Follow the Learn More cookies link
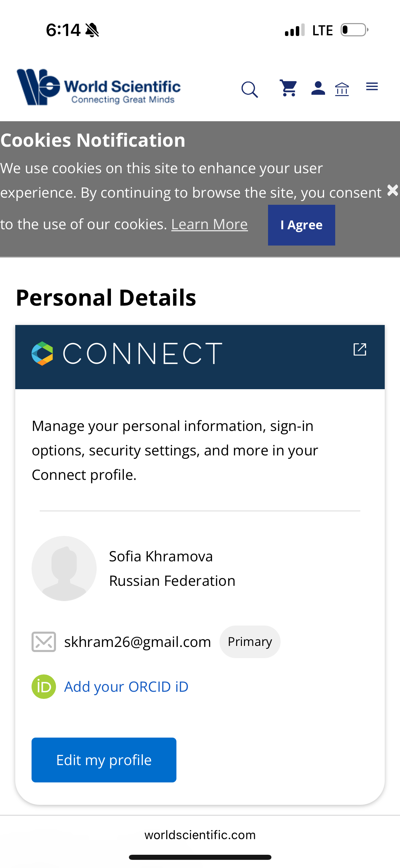The width and height of the screenshot is (400, 868). click(209, 224)
